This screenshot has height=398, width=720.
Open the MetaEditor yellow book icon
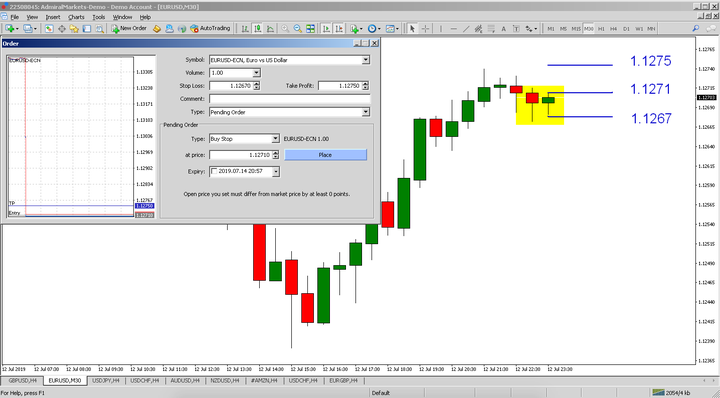click(x=157, y=28)
